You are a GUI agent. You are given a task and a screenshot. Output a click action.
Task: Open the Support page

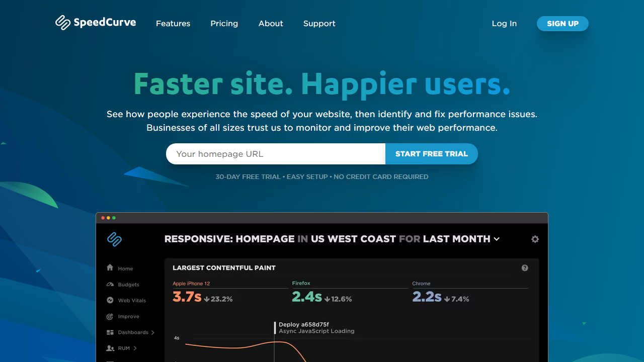pyautogui.click(x=319, y=24)
